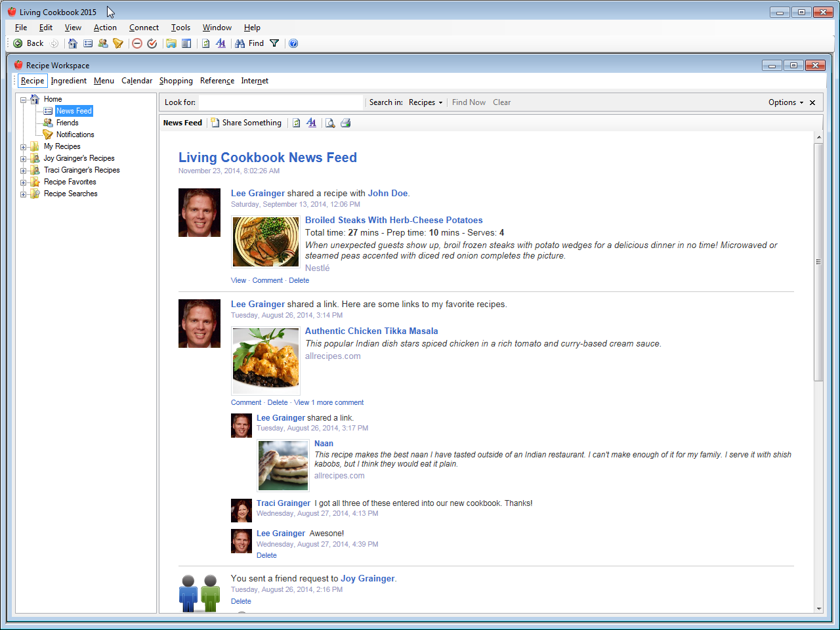The width and height of the screenshot is (840, 630).
Task: Click the Share Something page icon
Action: point(215,123)
